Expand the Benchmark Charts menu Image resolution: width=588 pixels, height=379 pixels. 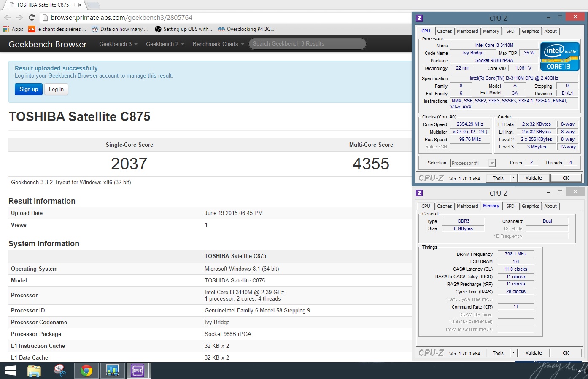(218, 44)
